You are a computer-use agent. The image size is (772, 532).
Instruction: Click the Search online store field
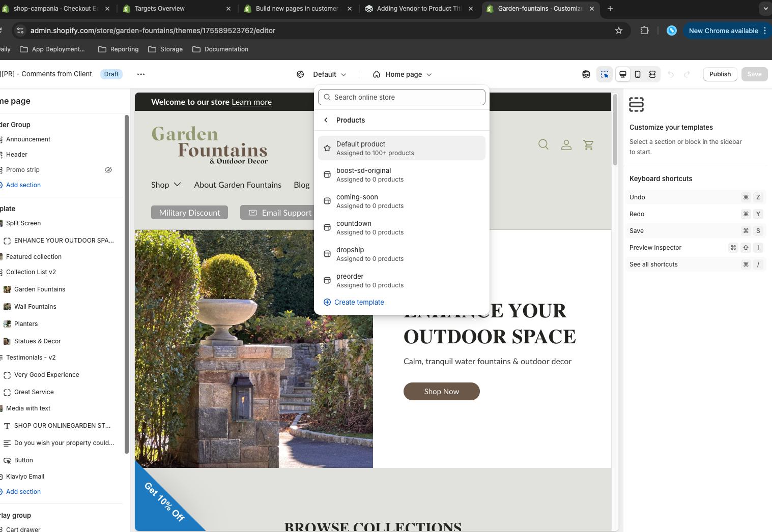coord(402,97)
